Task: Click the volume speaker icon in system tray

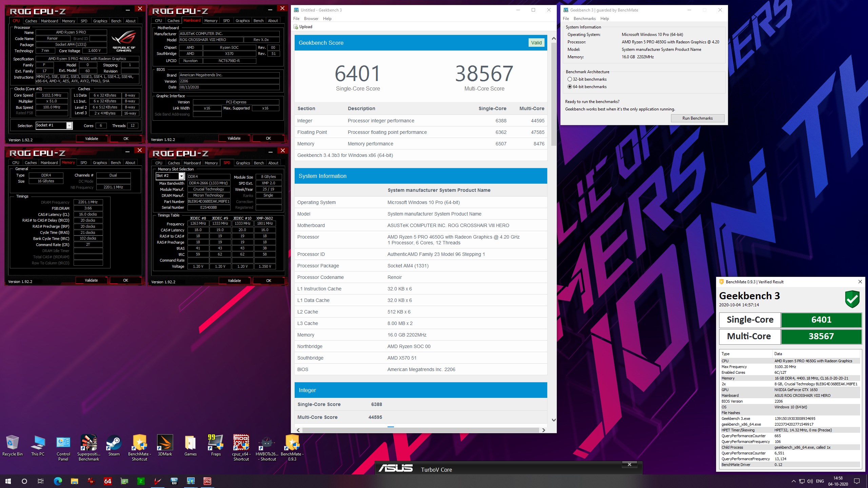Action: coord(810,481)
